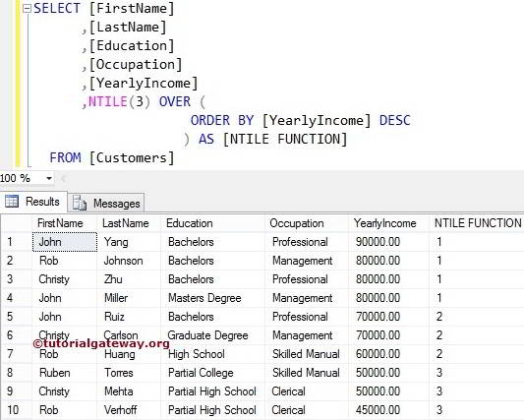Click the [Customers] table name in query
This screenshot has width=524, height=420.
[132, 157]
